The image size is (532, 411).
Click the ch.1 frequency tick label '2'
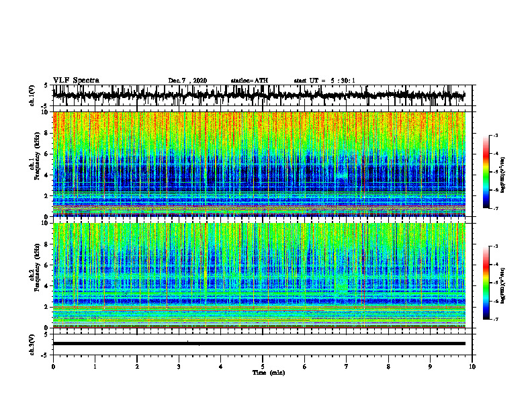click(46, 196)
